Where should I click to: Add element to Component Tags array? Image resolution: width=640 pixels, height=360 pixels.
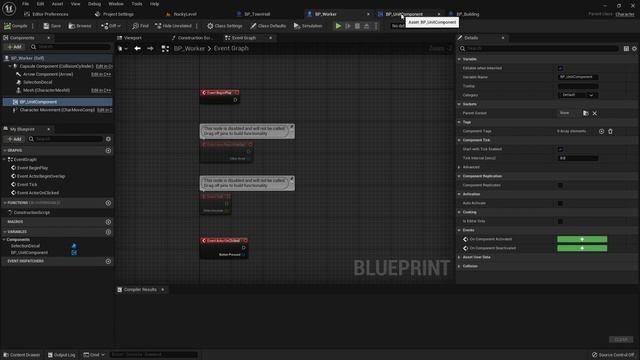click(x=601, y=131)
